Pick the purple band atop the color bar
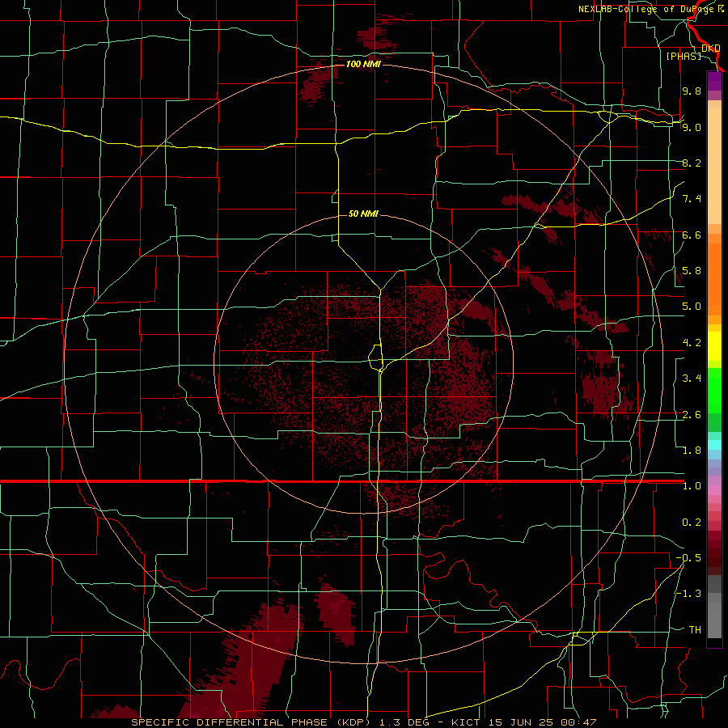Viewport: 728px width, 728px height. click(714, 81)
